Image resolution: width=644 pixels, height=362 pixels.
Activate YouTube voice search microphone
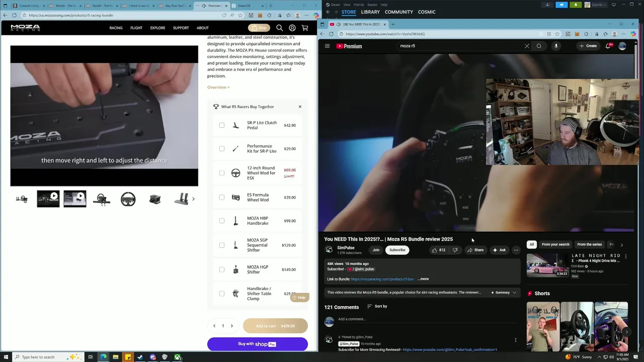556,46
